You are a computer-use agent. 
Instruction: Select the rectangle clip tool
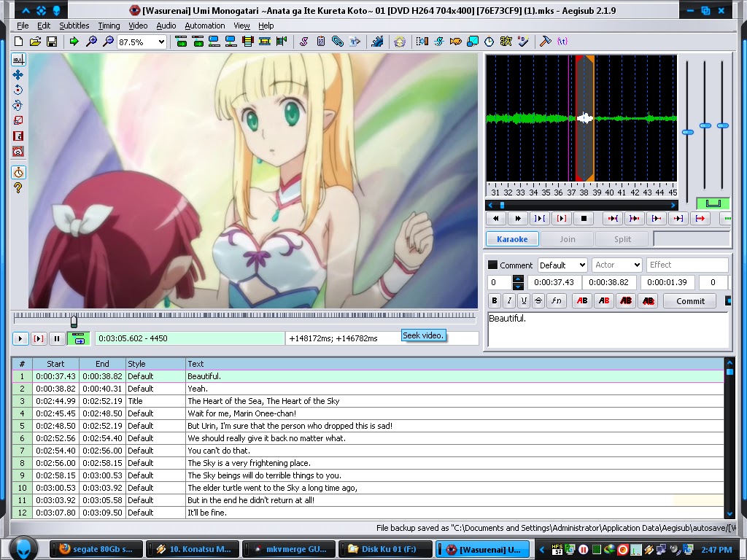click(x=18, y=136)
